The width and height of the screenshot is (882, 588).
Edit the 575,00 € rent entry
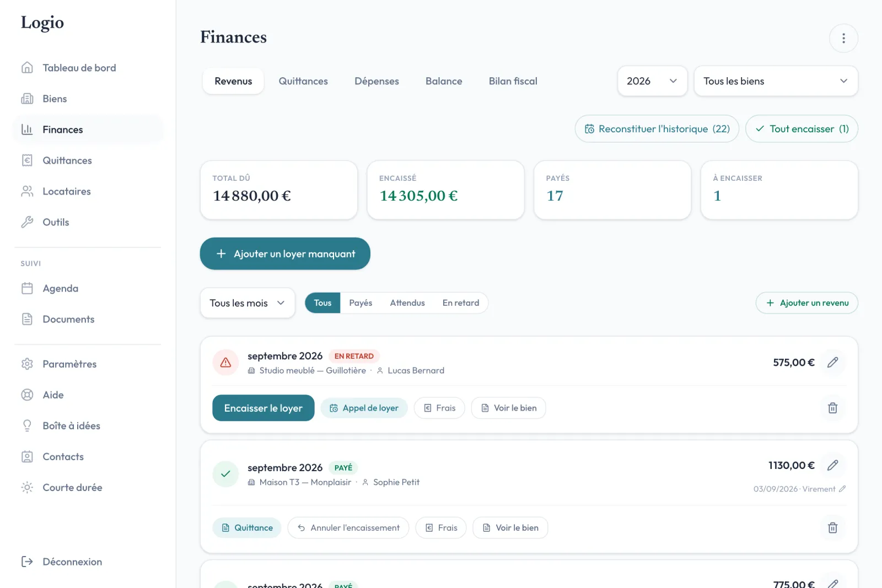832,362
